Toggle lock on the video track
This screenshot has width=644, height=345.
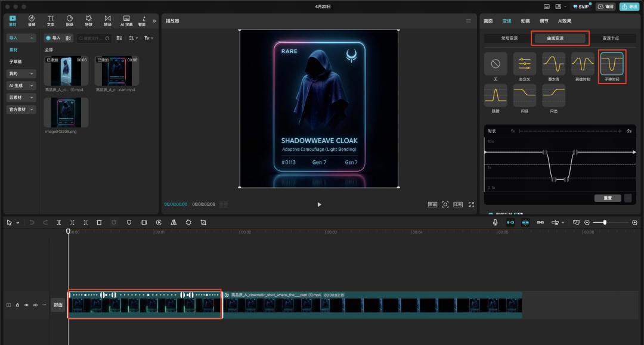point(17,305)
